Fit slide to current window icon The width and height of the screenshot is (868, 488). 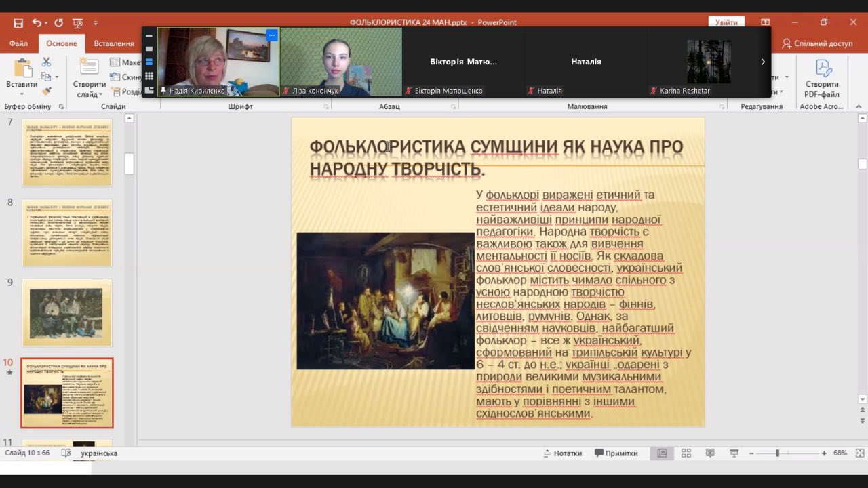tap(859, 453)
